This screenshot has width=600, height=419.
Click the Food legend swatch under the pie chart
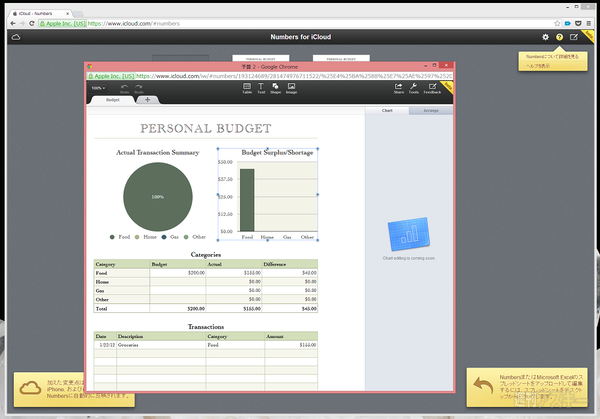point(112,237)
